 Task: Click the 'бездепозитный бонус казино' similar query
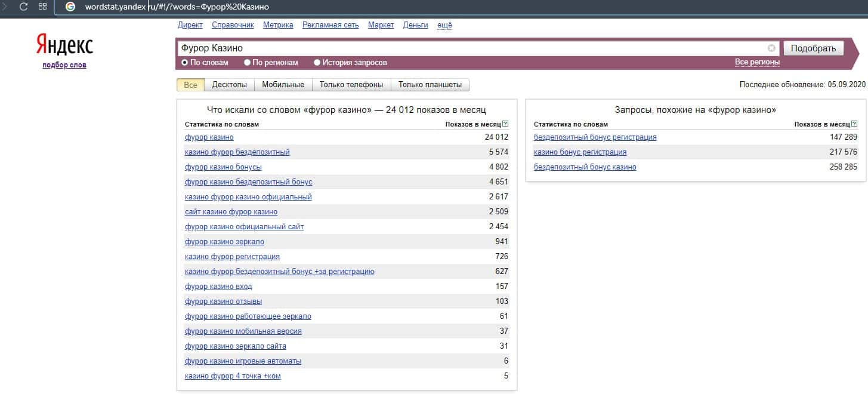tap(585, 167)
